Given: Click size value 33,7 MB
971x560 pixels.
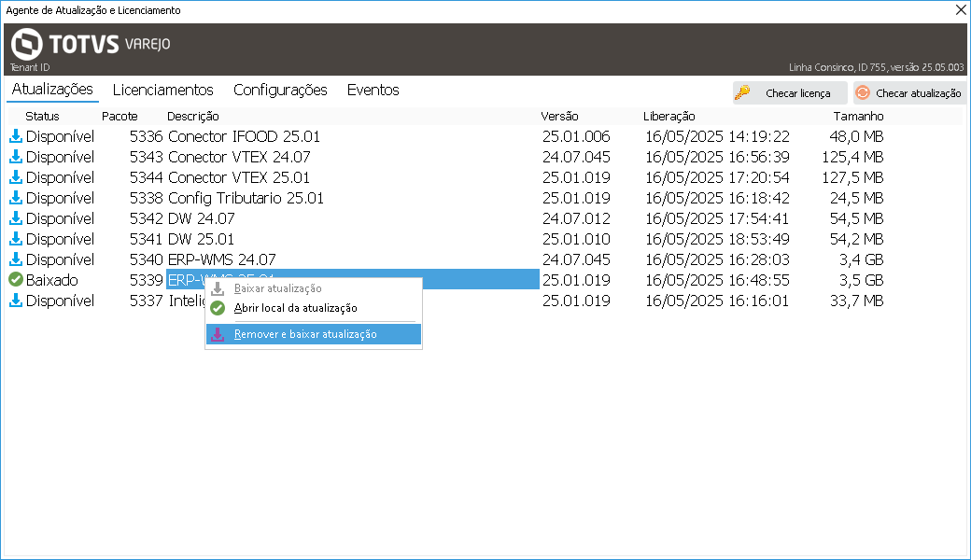Looking at the screenshot, I should (856, 301).
